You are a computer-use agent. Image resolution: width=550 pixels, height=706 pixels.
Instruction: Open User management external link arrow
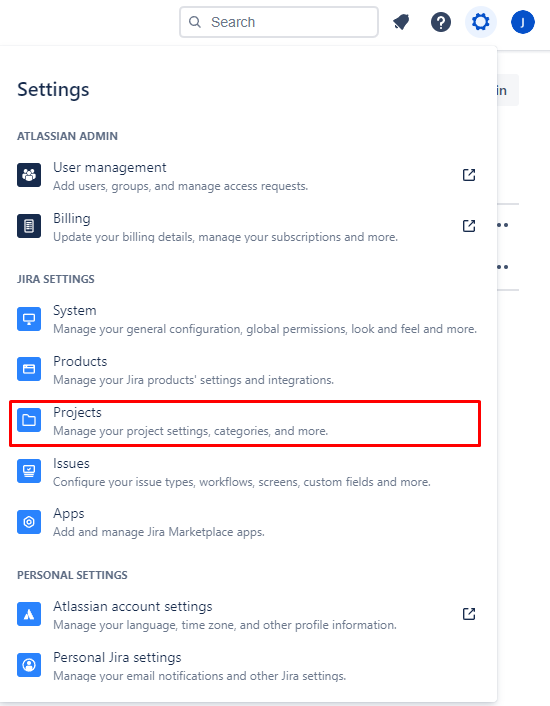tap(469, 175)
